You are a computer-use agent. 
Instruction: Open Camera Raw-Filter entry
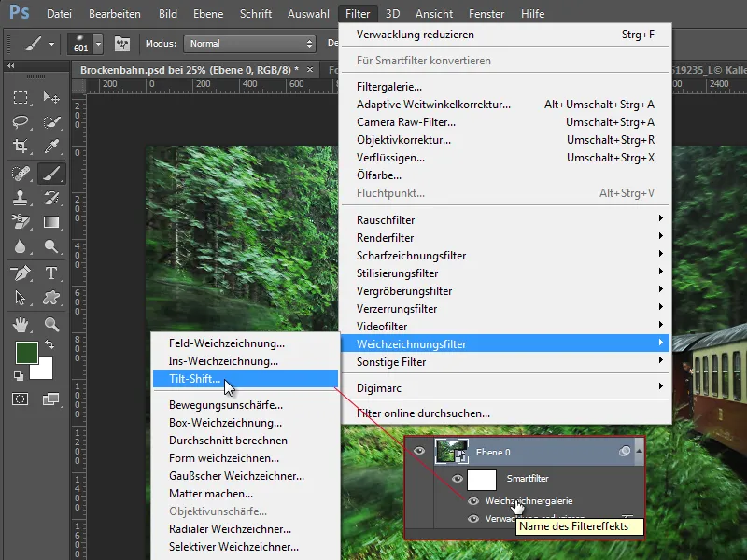click(505, 122)
